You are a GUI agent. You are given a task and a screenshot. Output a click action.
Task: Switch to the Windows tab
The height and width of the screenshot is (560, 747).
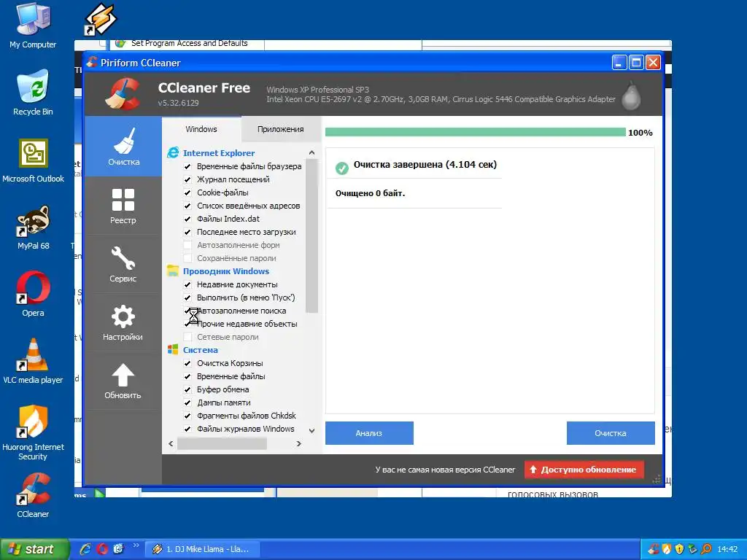[201, 129]
